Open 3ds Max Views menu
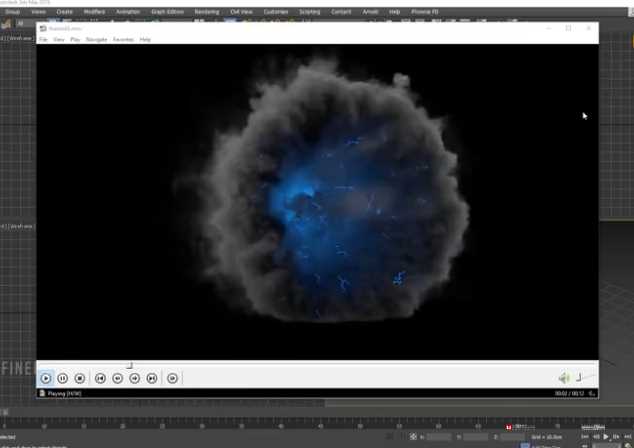 click(x=38, y=12)
